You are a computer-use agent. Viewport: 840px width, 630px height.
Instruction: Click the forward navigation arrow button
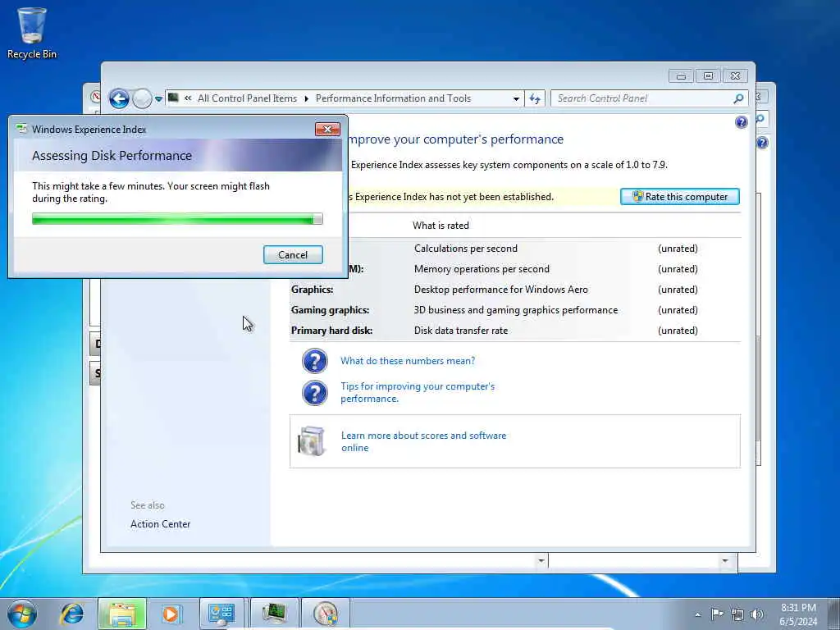(x=142, y=98)
